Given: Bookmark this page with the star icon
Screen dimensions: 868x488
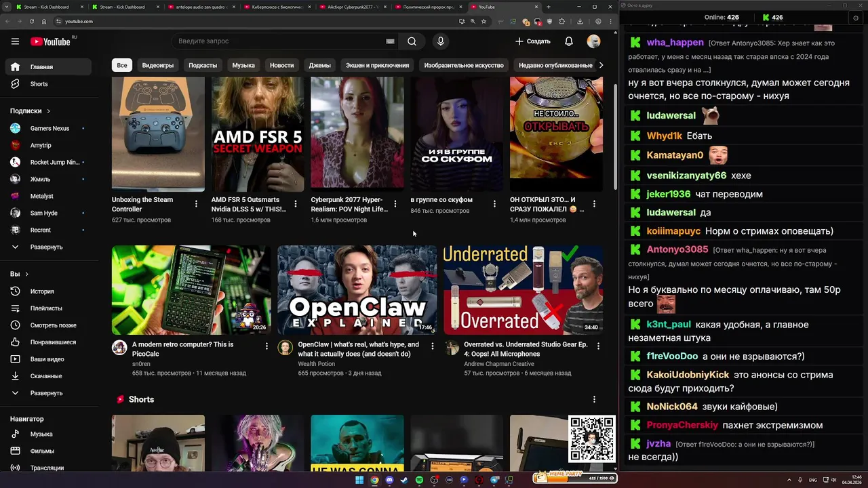Looking at the screenshot, I should 484,21.
